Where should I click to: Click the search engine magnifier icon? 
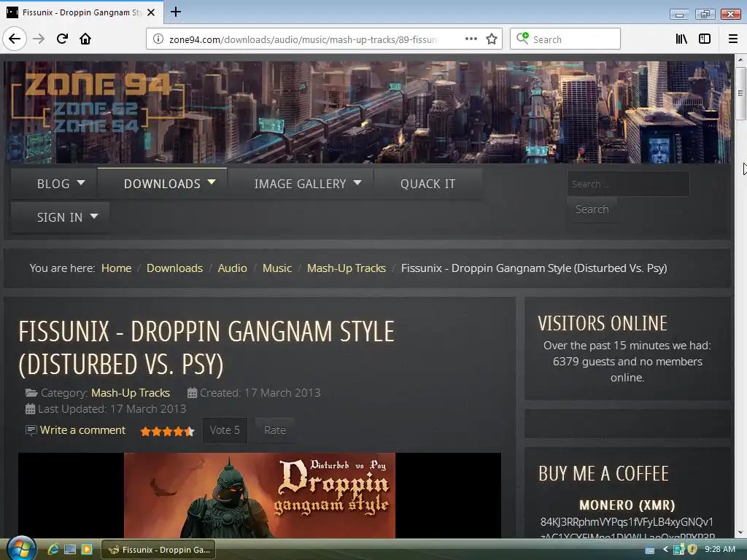click(x=522, y=38)
